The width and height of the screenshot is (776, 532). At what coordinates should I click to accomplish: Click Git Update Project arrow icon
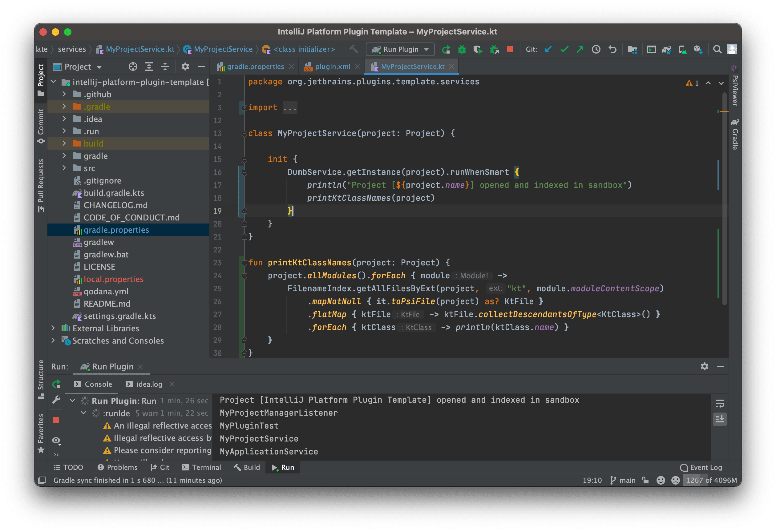tap(548, 49)
